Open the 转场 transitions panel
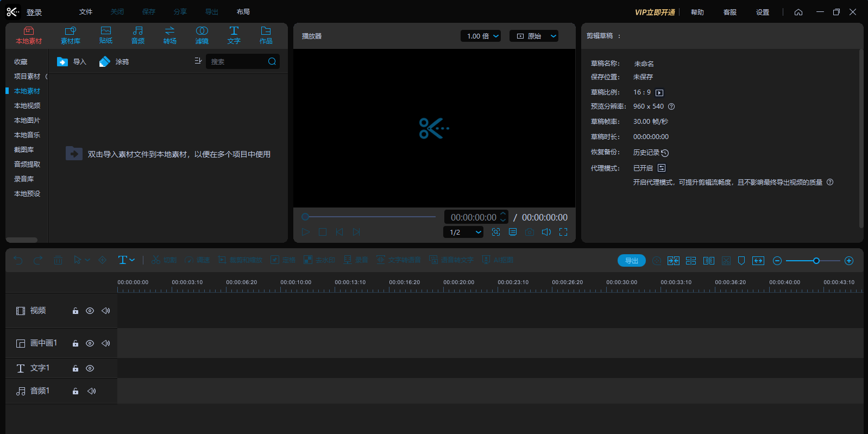This screenshot has width=868, height=434. 169,35
